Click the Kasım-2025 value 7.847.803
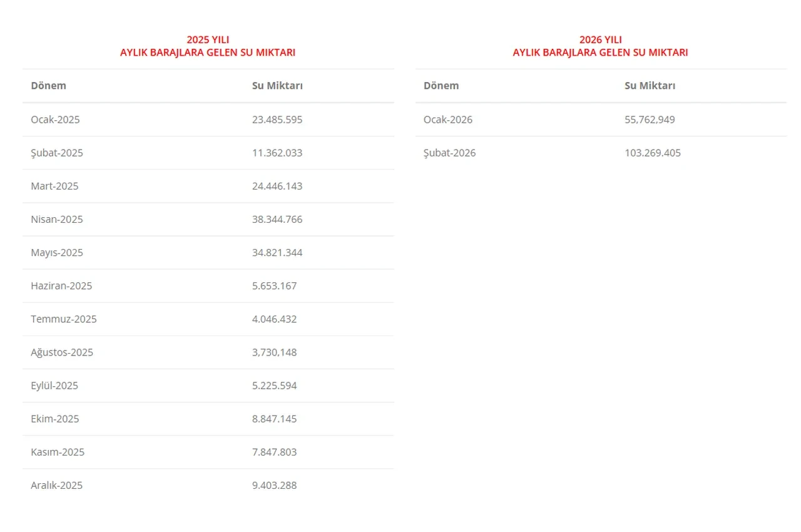The image size is (801, 532). coord(275,452)
